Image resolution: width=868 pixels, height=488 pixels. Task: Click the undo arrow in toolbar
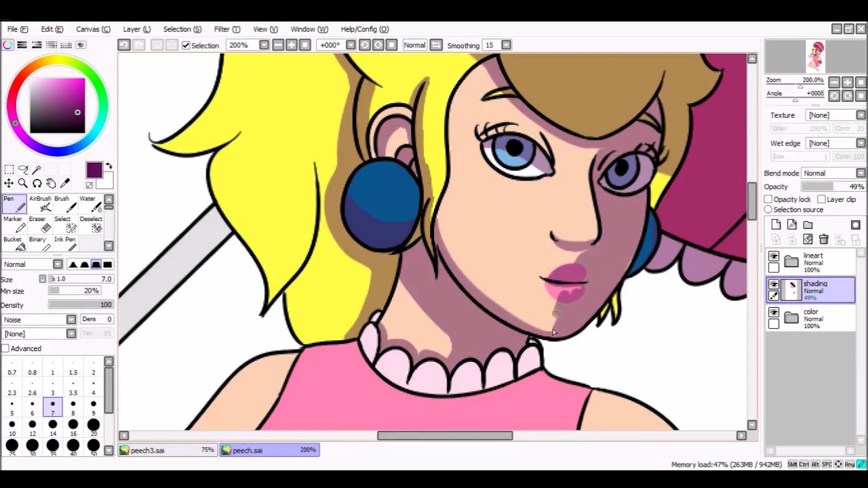click(x=124, y=45)
